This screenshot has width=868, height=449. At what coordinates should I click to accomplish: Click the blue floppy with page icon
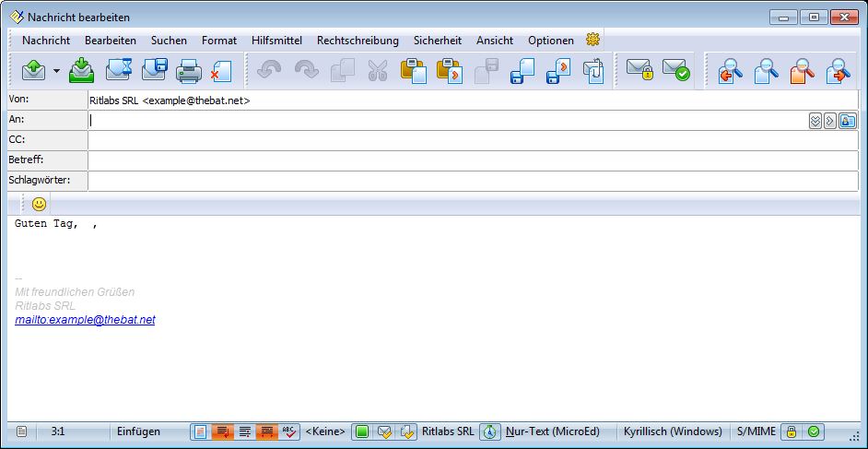[x=522, y=71]
